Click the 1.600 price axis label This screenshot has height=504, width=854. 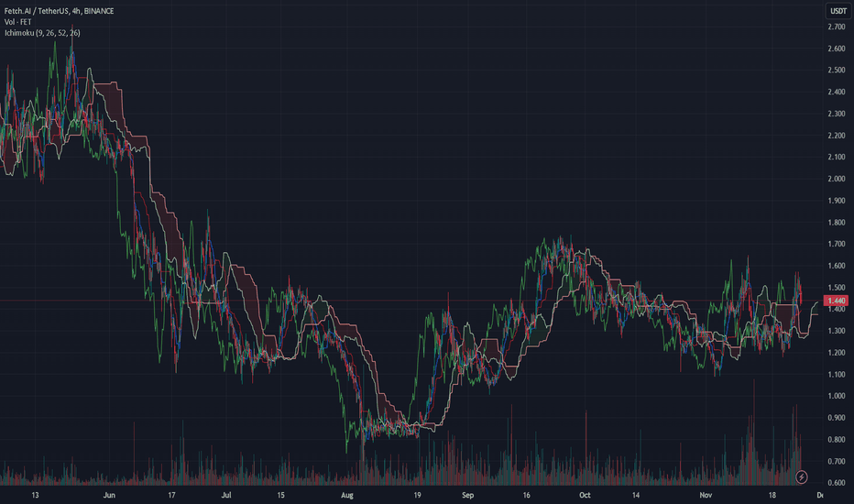(x=837, y=266)
